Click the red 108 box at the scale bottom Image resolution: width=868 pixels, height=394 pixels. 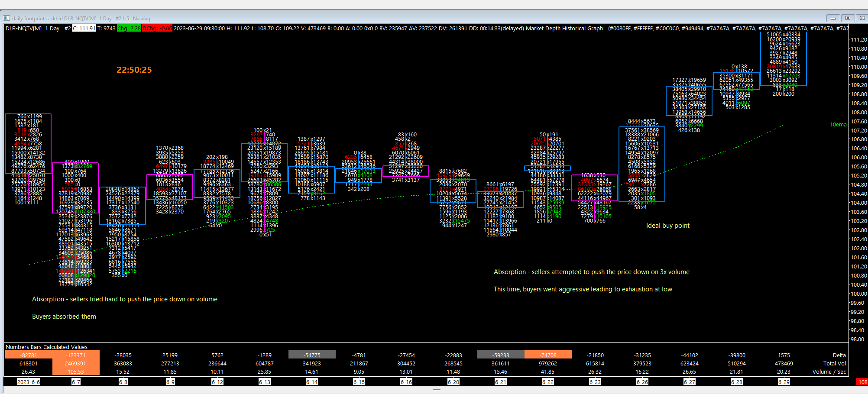pyautogui.click(x=862, y=382)
